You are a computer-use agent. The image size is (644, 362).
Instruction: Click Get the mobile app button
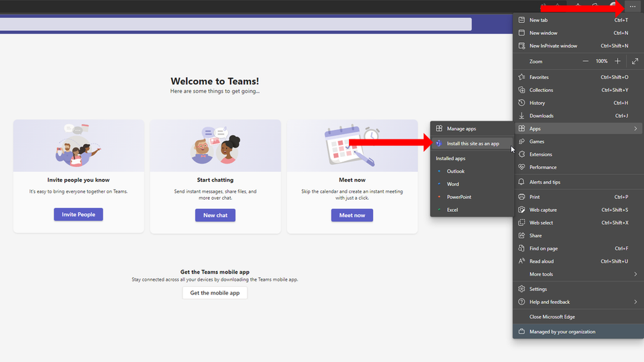pyautogui.click(x=215, y=293)
